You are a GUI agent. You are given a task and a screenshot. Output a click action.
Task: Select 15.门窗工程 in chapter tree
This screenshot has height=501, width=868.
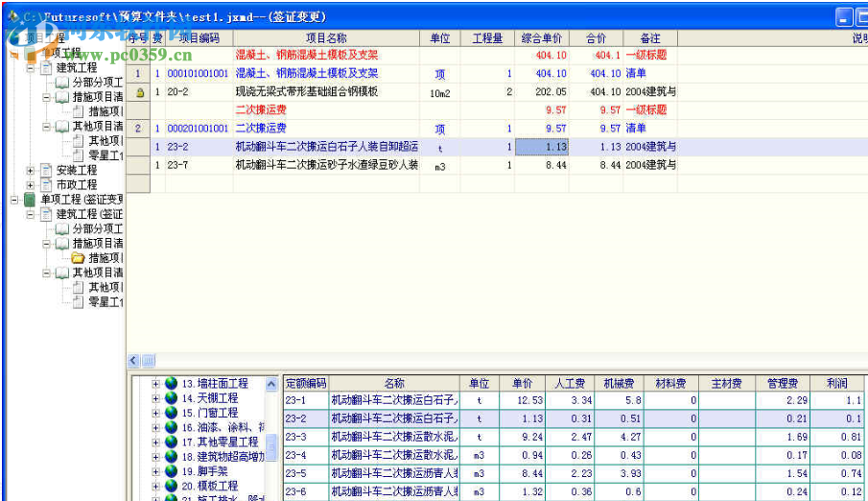click(x=210, y=413)
